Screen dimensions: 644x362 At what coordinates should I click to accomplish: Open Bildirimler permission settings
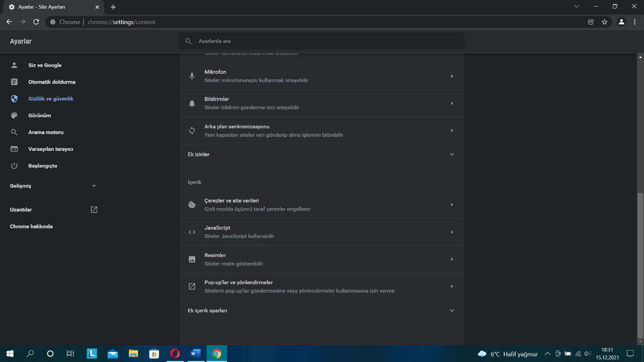click(x=322, y=104)
